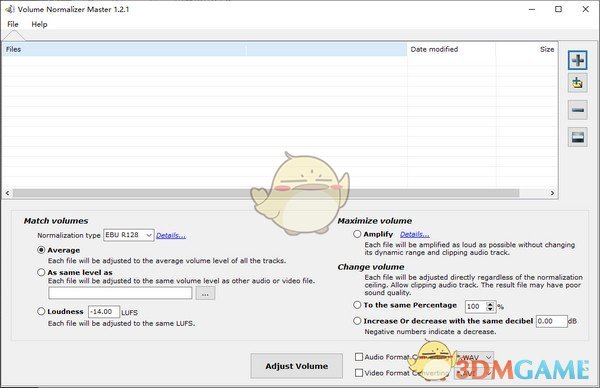The height and width of the screenshot is (388, 600).
Task: Sort by Date modified column header
Action: point(452,49)
